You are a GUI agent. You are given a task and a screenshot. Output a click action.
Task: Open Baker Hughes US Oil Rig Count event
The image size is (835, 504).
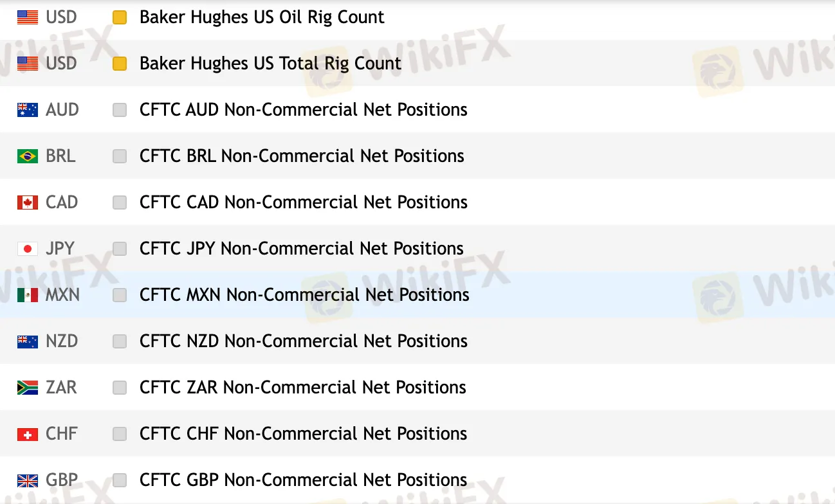(x=262, y=17)
